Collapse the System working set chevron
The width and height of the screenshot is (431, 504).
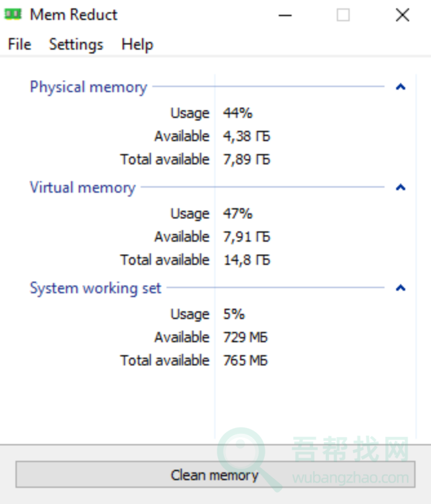coord(401,288)
